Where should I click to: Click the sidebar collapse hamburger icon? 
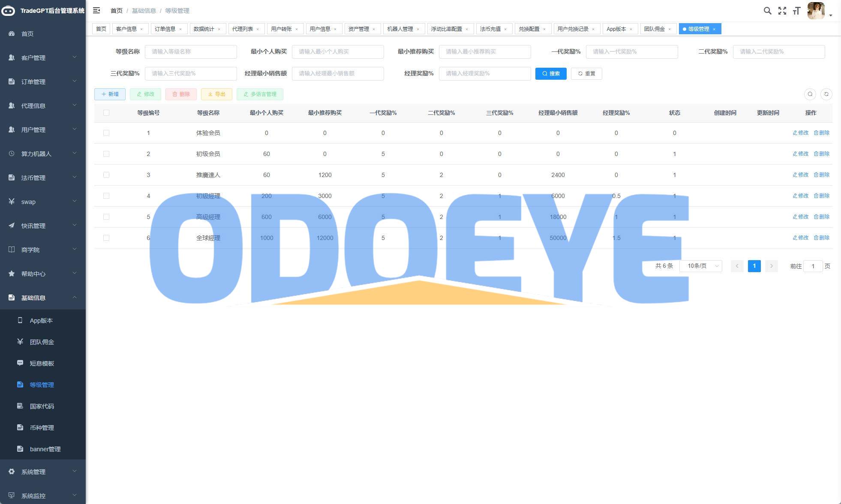tap(96, 10)
